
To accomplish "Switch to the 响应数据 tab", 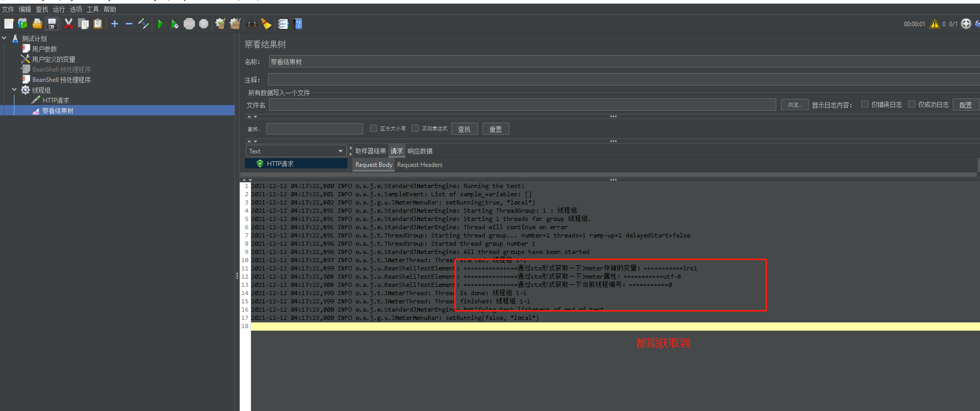I will click(x=420, y=151).
